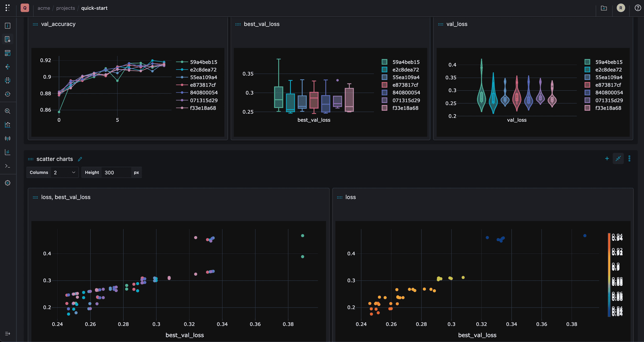Viewport: 644px width, 342px height.
Task: Add a new chart with the plus button
Action: pyautogui.click(x=607, y=159)
